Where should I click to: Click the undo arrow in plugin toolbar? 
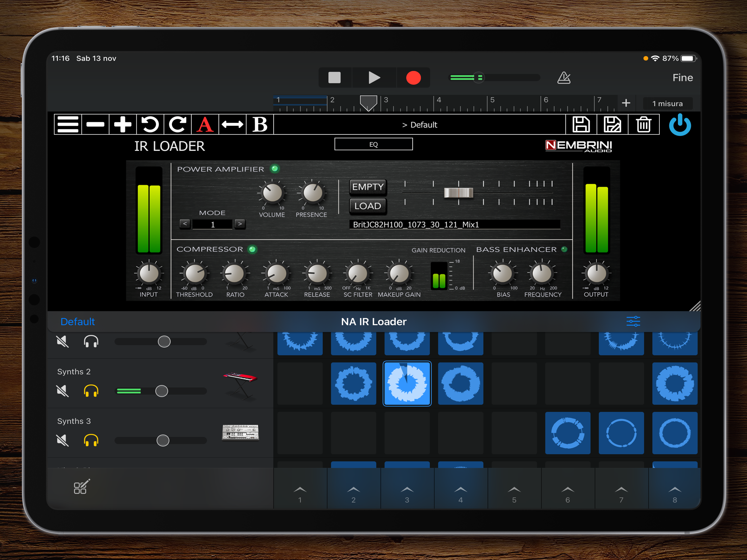pos(150,125)
